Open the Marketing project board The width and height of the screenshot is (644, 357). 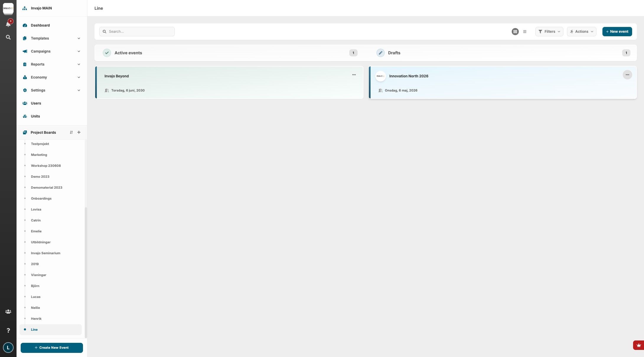pos(39,155)
